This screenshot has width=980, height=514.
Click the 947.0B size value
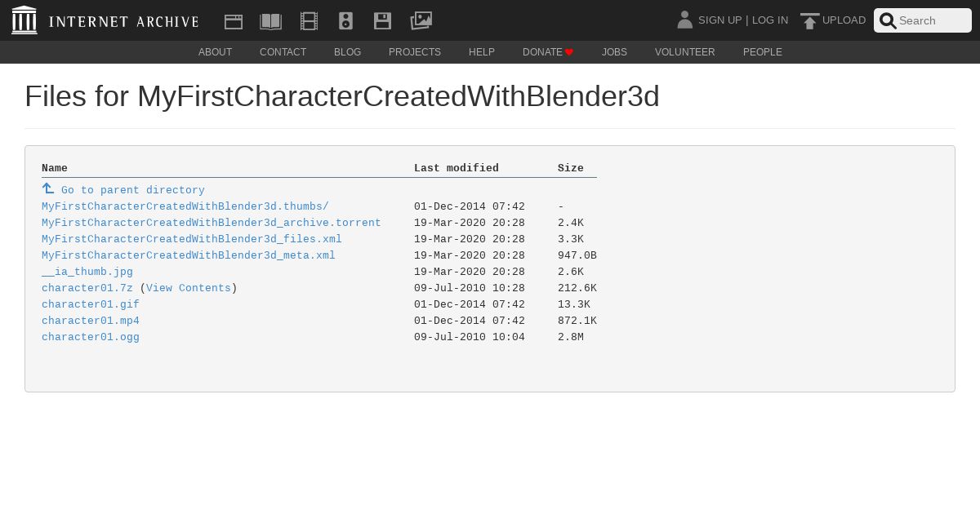[x=577, y=255]
